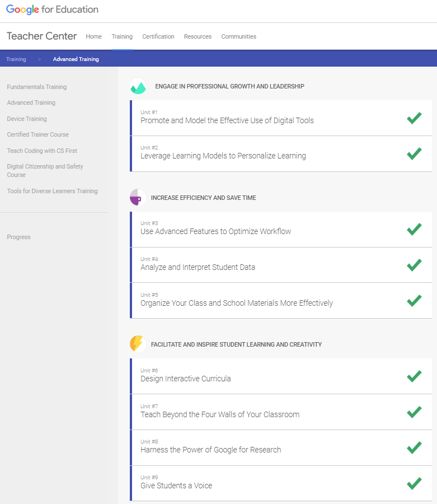This screenshot has width=437, height=504.
Task: Click green checkmark for Unit #5
Action: click(414, 301)
